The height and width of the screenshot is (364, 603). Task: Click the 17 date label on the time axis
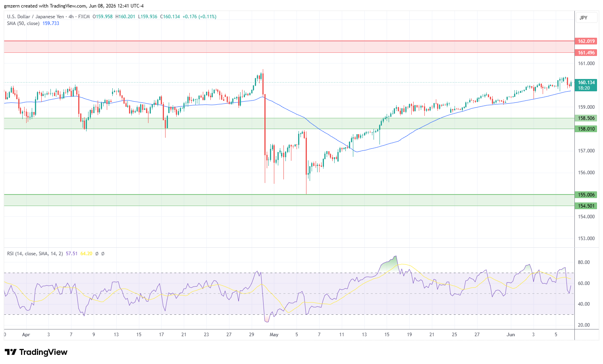coord(161,335)
